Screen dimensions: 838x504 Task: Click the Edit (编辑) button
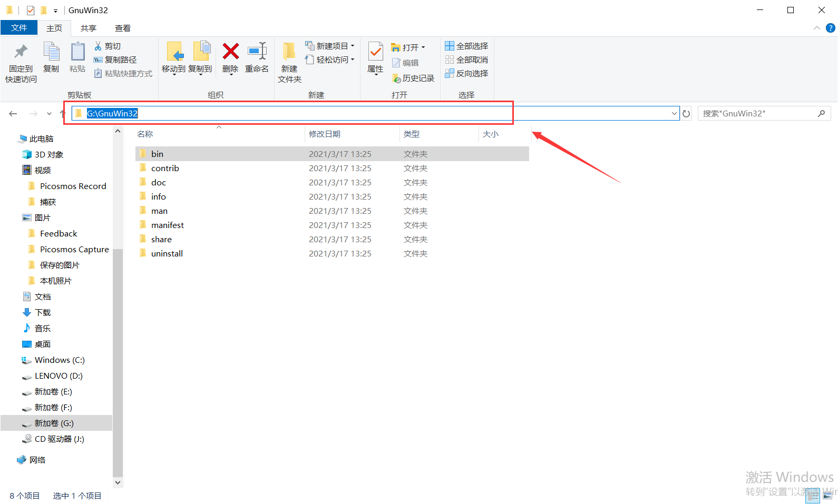pyautogui.click(x=405, y=63)
